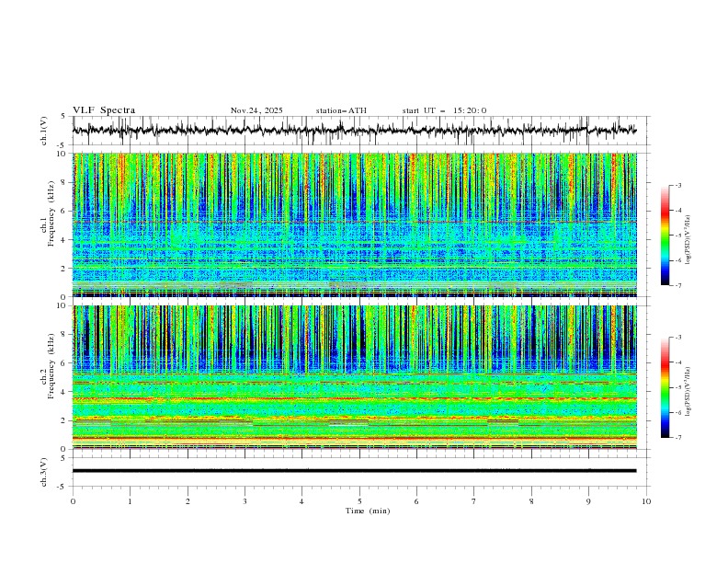Click the "VLF Spectra" plot title
Screen dimensions: 728x563
pos(104,110)
